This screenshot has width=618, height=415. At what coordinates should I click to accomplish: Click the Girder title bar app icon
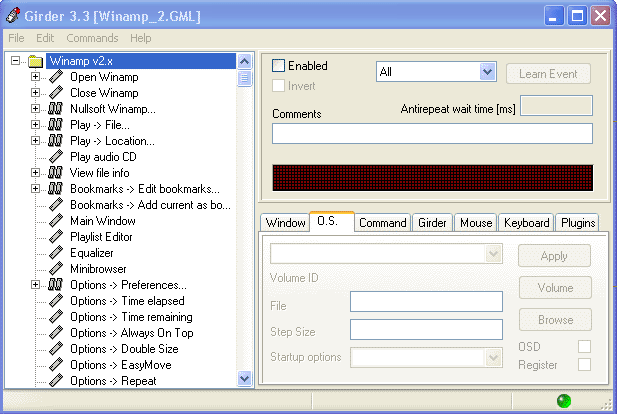13,15
